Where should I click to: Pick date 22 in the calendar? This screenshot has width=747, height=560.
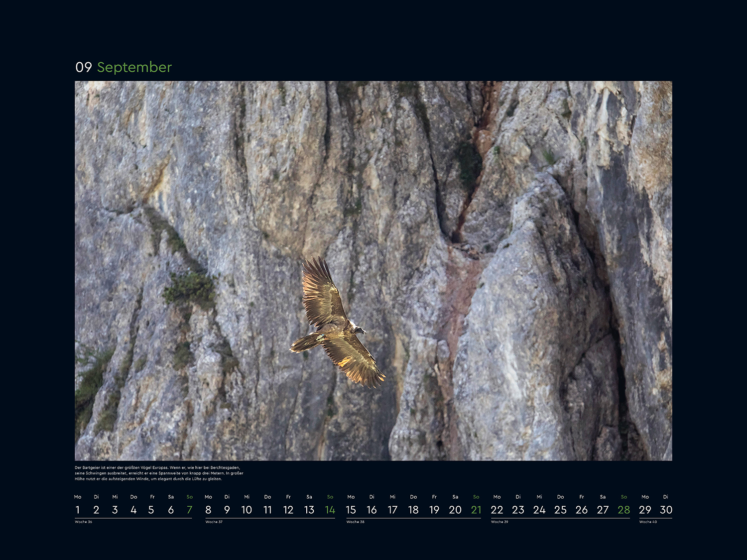tap(497, 510)
